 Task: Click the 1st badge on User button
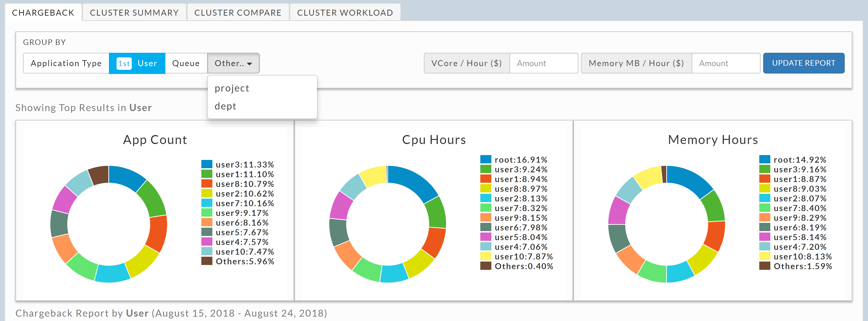pyautogui.click(x=124, y=63)
